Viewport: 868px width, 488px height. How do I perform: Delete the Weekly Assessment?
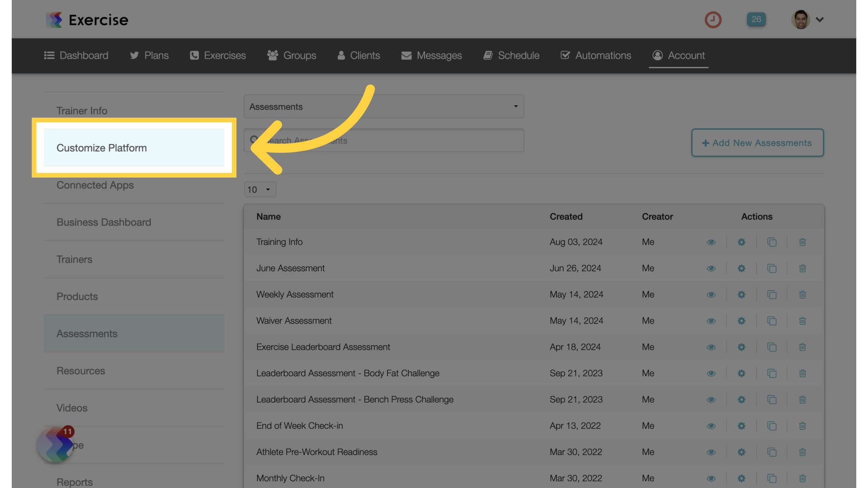pos(802,295)
